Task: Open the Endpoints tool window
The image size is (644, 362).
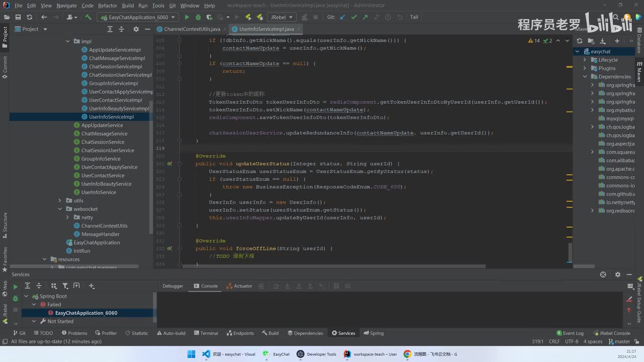Action: 240,333
